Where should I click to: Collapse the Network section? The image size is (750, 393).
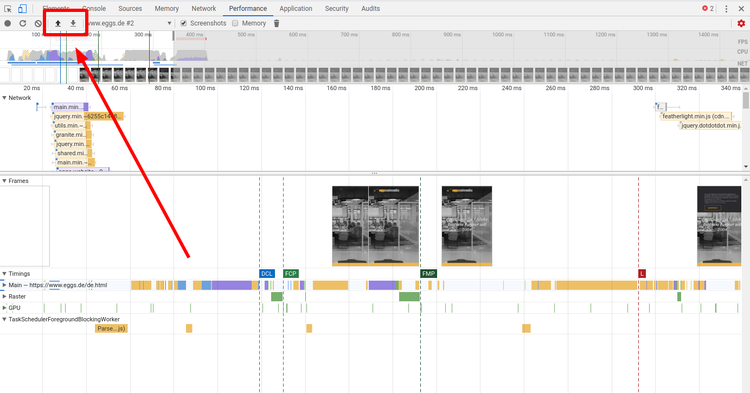pos(4,98)
